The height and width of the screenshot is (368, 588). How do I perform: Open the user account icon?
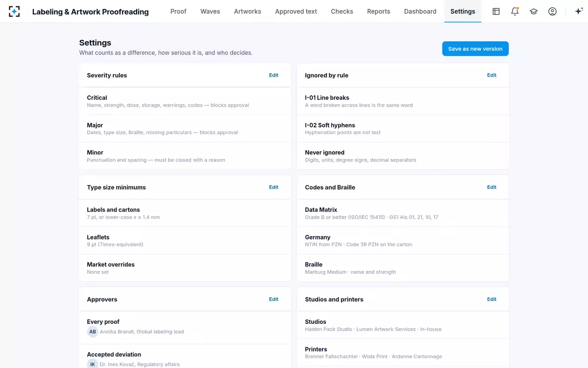552,11
